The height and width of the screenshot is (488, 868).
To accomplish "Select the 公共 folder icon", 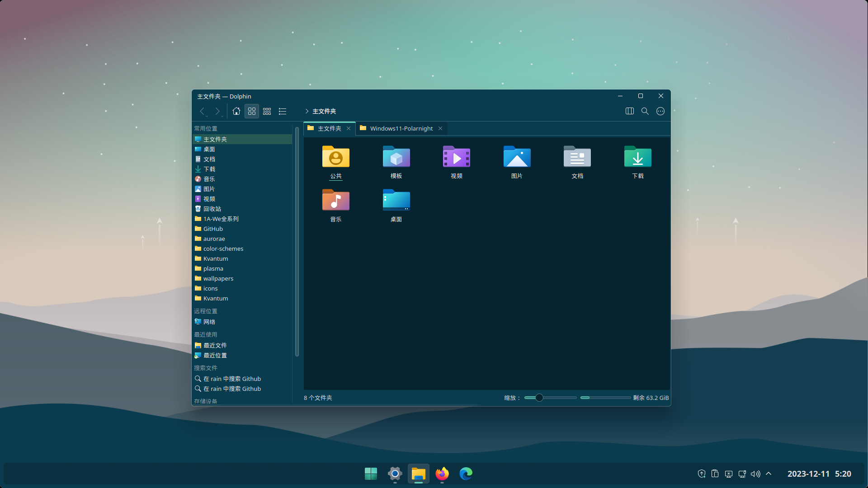I will (336, 157).
